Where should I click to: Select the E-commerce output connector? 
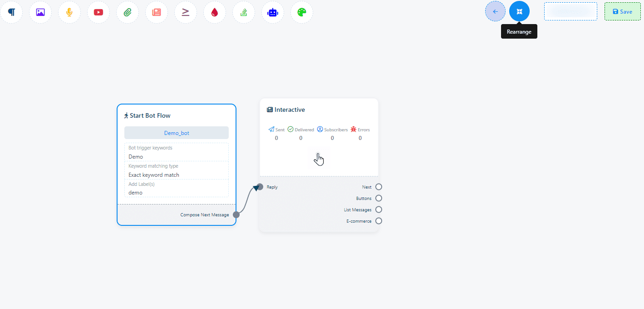click(379, 221)
